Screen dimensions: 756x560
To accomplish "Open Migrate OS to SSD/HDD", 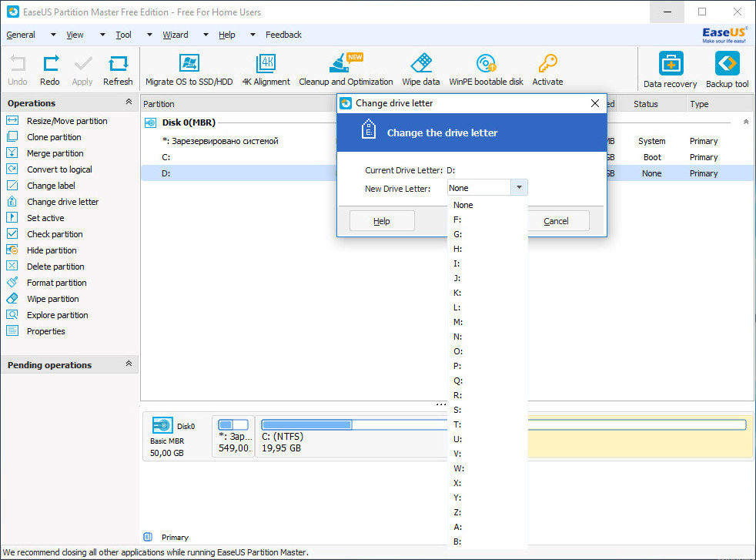I will click(x=189, y=70).
